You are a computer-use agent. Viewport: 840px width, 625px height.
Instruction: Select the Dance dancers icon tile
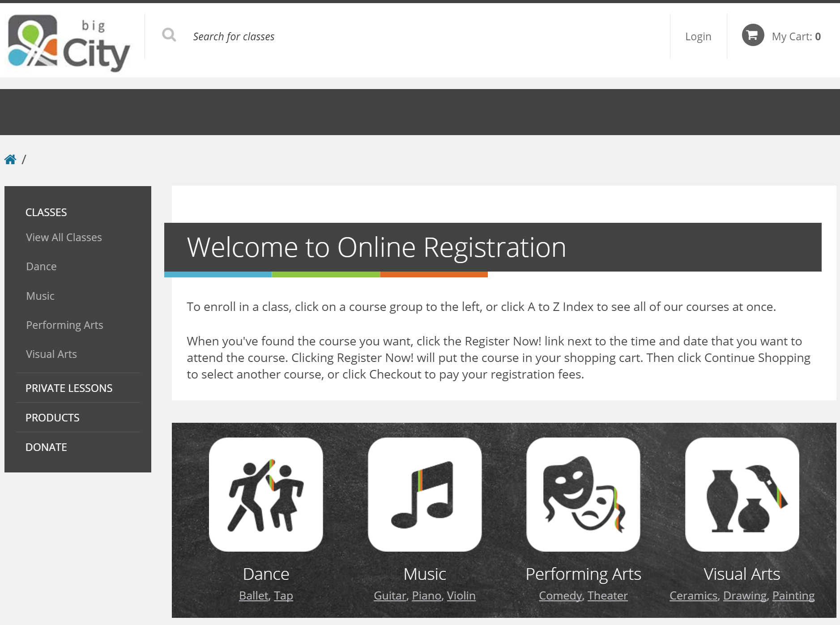[266, 494]
